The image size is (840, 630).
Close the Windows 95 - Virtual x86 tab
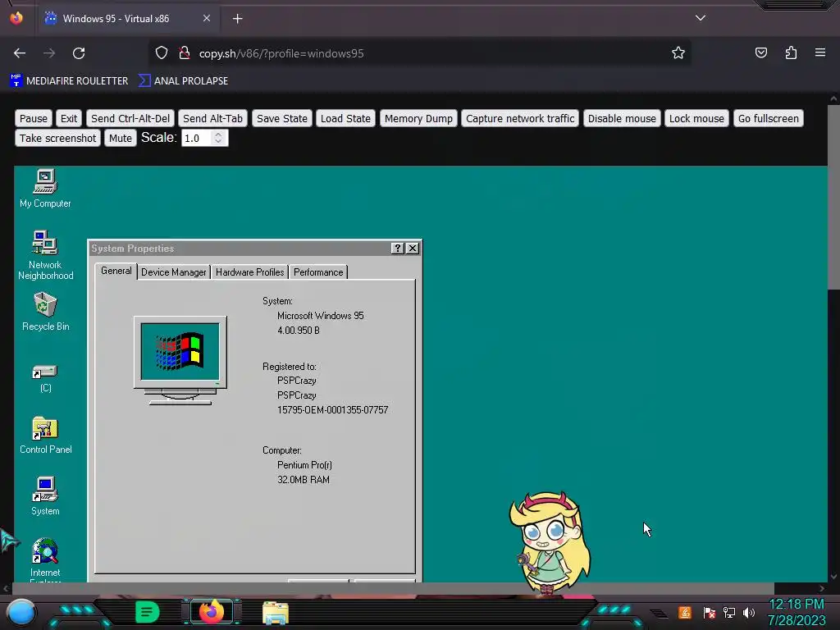207,18
